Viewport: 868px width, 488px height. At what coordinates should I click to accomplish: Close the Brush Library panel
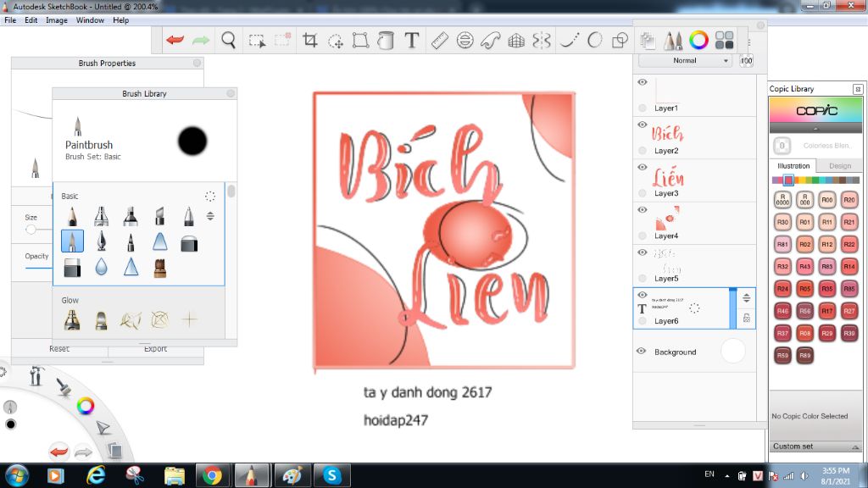coord(231,93)
